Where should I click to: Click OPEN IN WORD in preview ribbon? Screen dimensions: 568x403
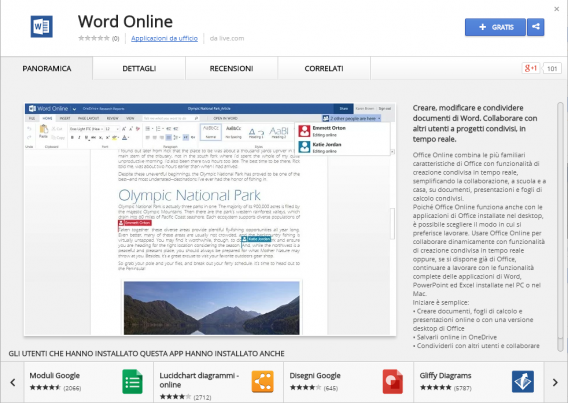pos(226,118)
